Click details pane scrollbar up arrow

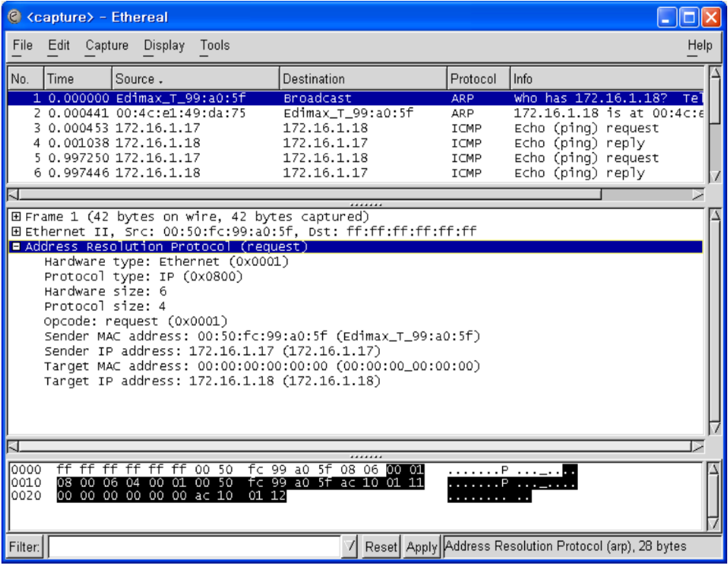tap(715, 216)
